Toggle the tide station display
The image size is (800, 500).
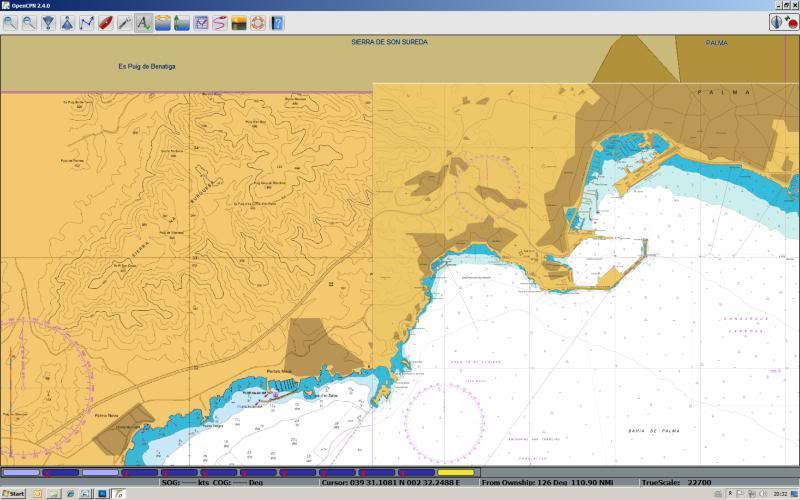pos(163,22)
